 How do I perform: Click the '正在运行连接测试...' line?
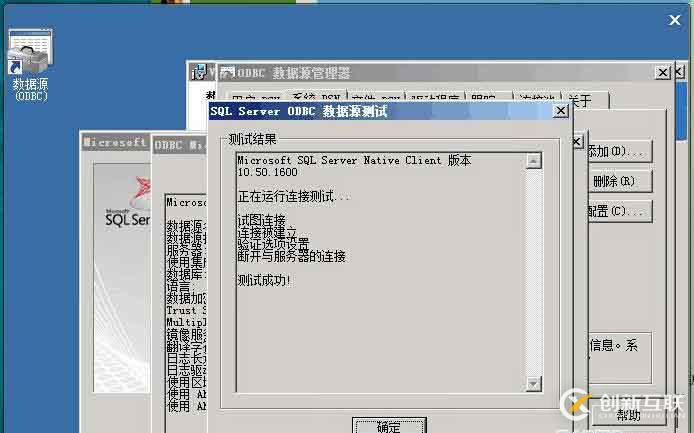pyautogui.click(x=293, y=196)
